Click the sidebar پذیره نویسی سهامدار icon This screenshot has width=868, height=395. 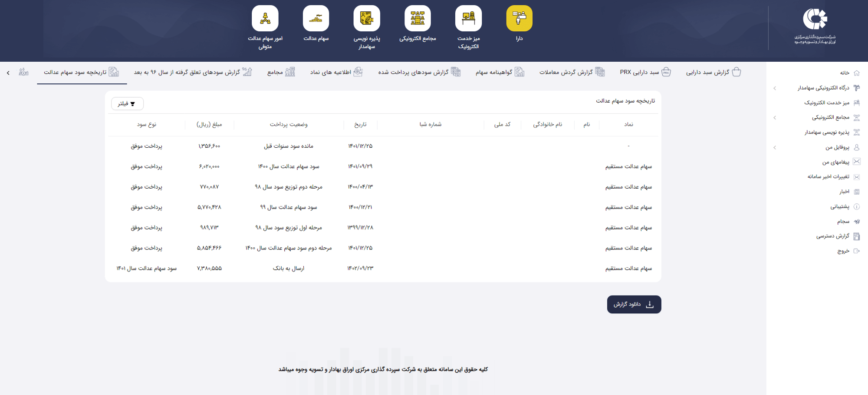[857, 132]
